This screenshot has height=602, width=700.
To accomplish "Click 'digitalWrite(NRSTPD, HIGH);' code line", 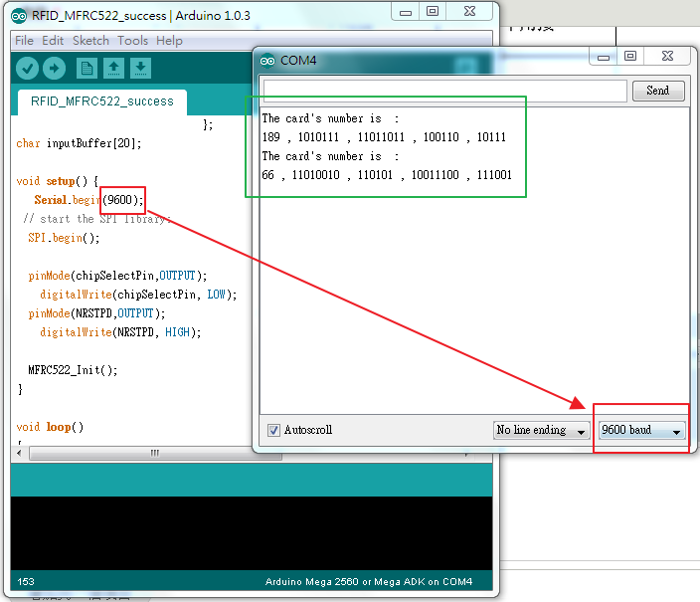I will (120, 332).
